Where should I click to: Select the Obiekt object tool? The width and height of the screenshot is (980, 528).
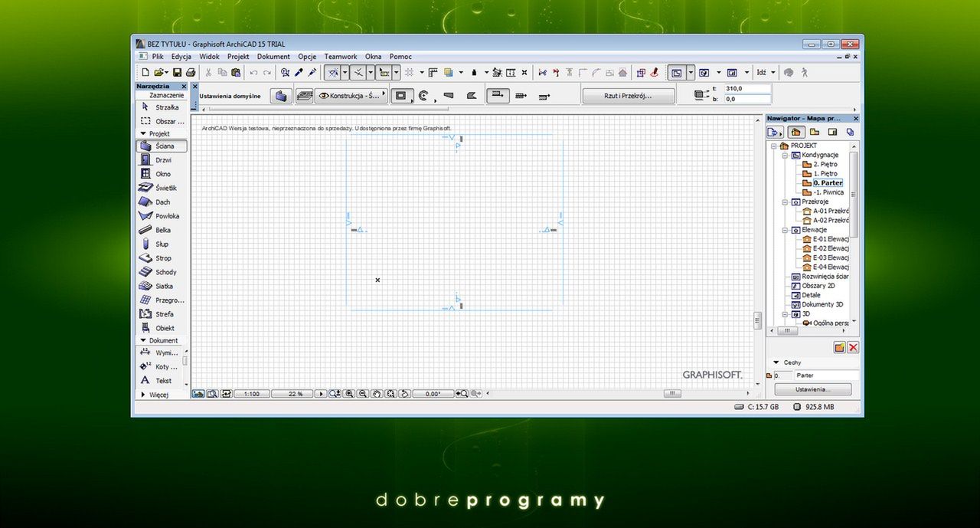162,328
